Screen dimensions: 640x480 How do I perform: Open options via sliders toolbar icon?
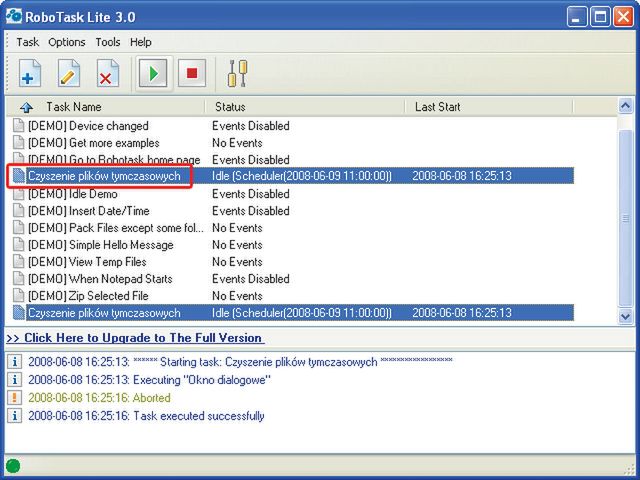click(x=238, y=73)
